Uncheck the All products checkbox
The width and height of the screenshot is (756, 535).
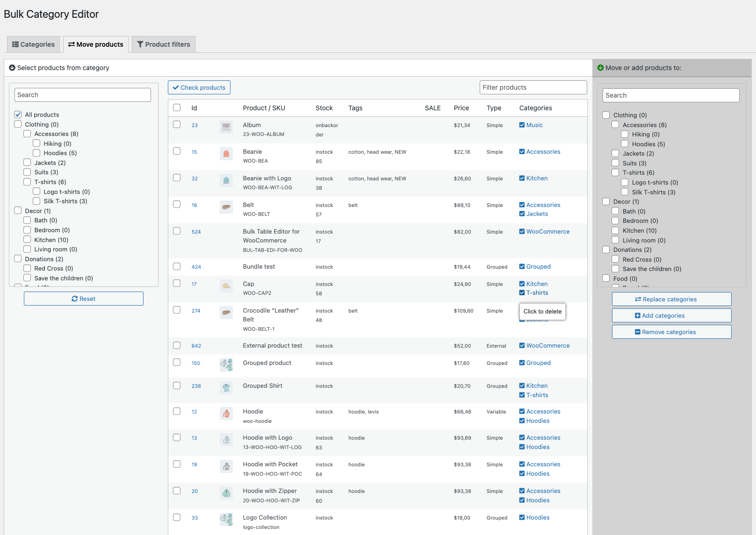click(x=18, y=114)
